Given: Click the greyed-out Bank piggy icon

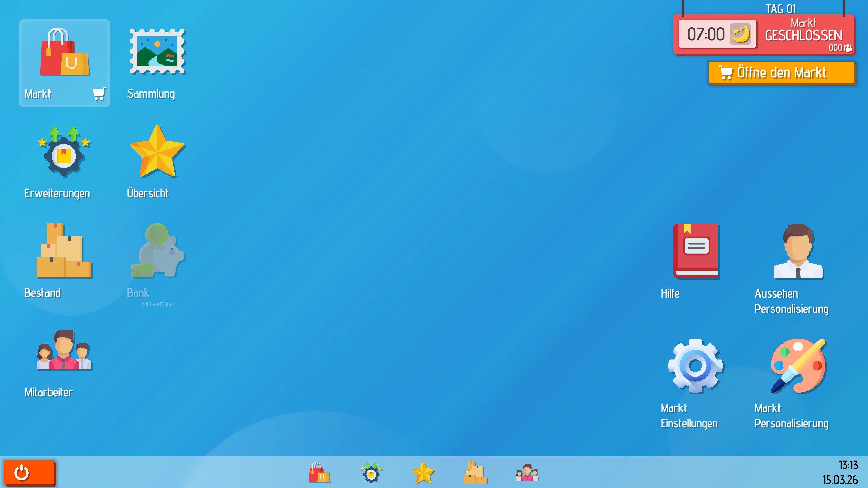Looking at the screenshot, I should 157,251.
